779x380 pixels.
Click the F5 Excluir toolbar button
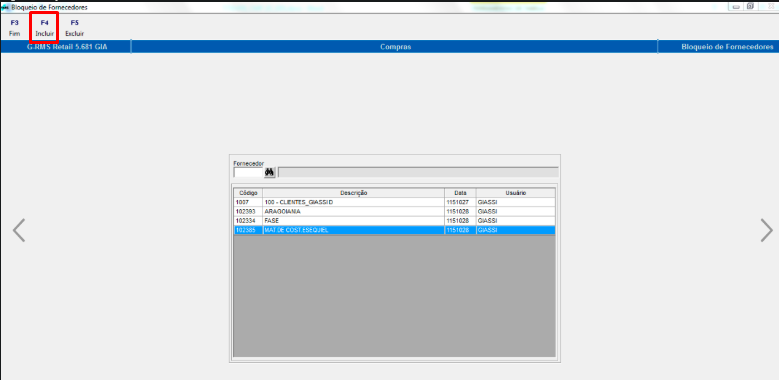click(75, 28)
